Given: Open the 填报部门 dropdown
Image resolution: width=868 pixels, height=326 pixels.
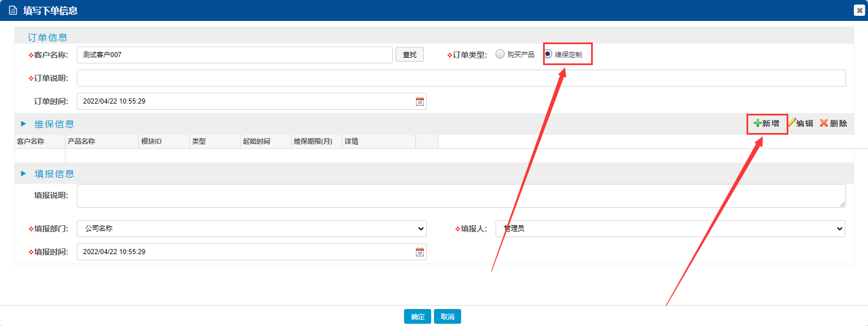Looking at the screenshot, I should tap(251, 229).
